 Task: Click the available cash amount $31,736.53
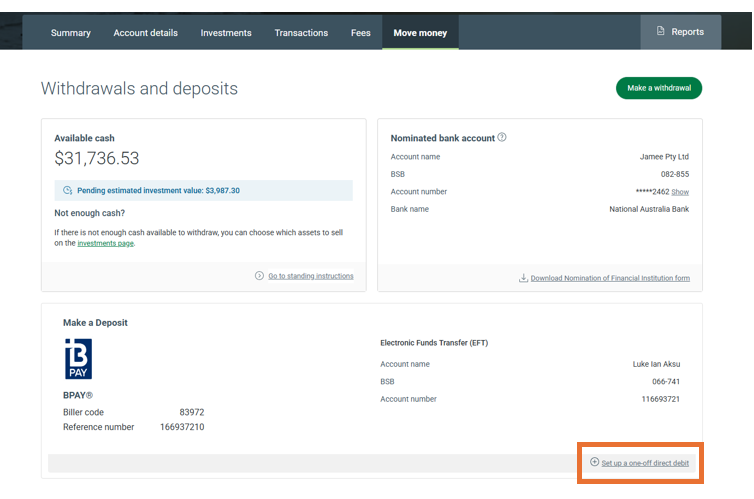pyautogui.click(x=97, y=159)
